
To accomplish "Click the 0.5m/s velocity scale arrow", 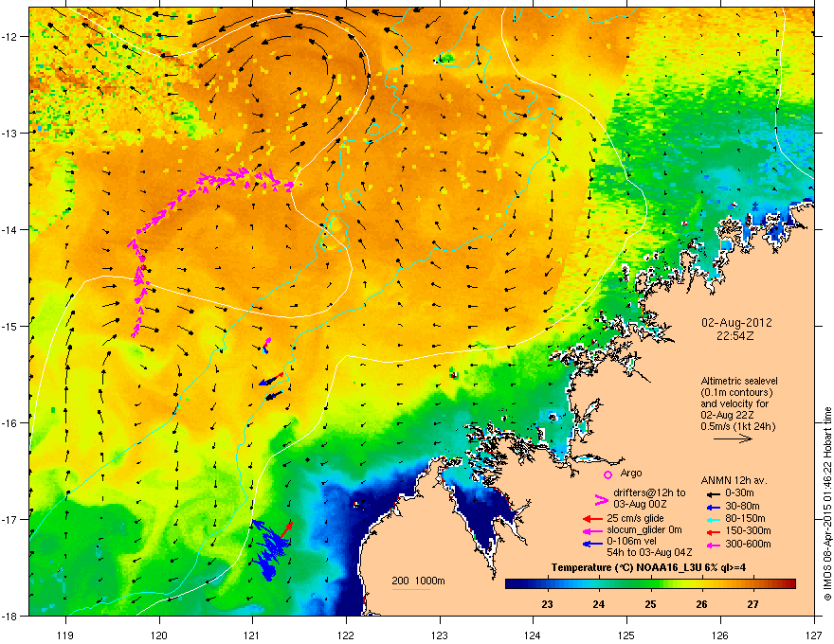I will [x=733, y=438].
